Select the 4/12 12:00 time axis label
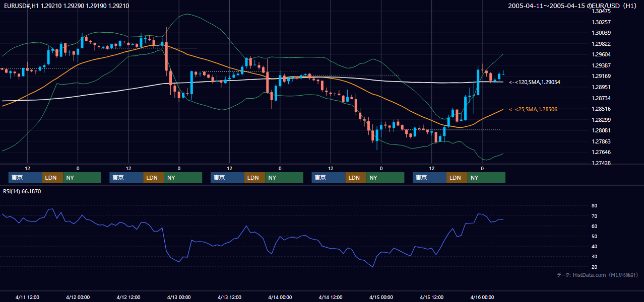 pyautogui.click(x=128, y=297)
